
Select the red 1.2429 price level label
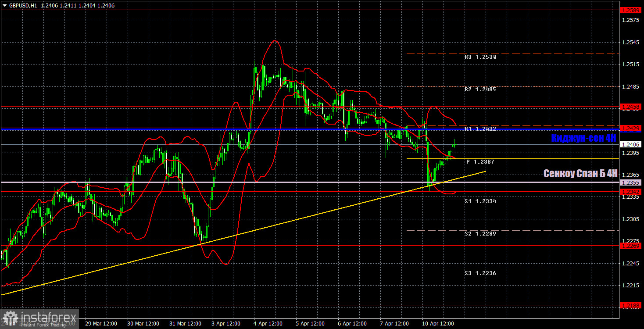click(x=631, y=128)
